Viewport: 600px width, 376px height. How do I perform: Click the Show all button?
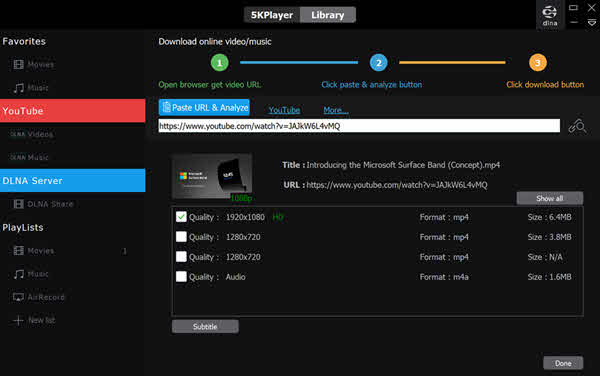pyautogui.click(x=550, y=198)
